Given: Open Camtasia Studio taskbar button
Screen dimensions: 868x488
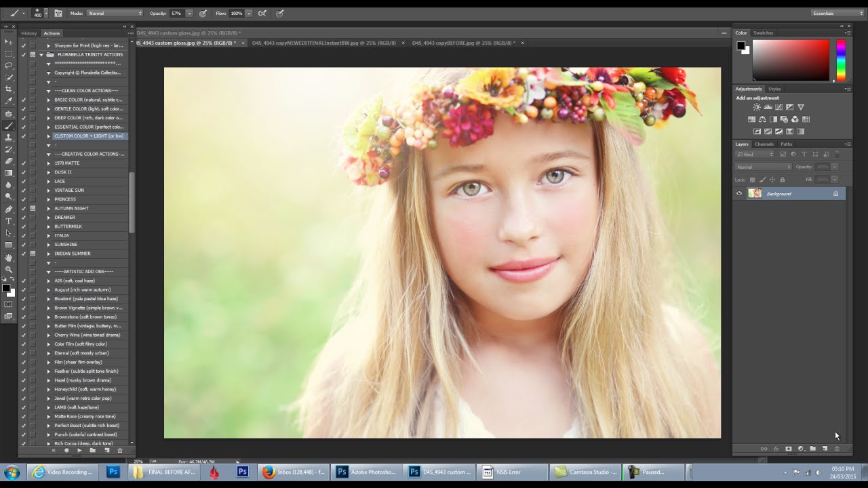Looking at the screenshot, I should pos(585,472).
